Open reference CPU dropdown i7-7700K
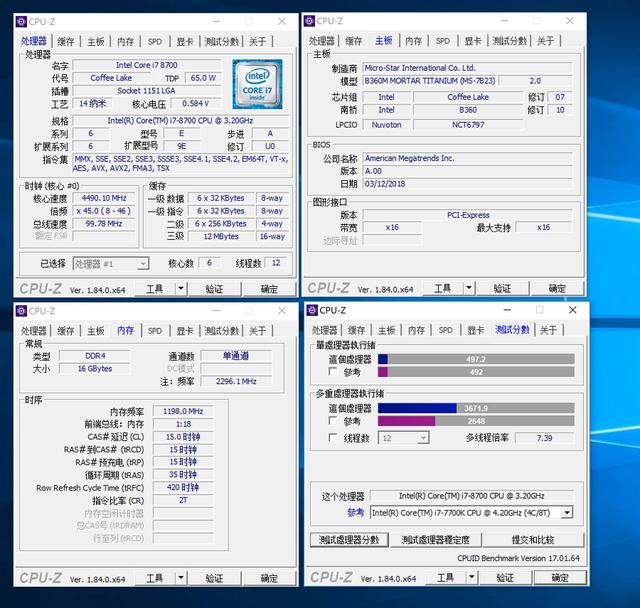This screenshot has width=640, height=608. coord(471,513)
